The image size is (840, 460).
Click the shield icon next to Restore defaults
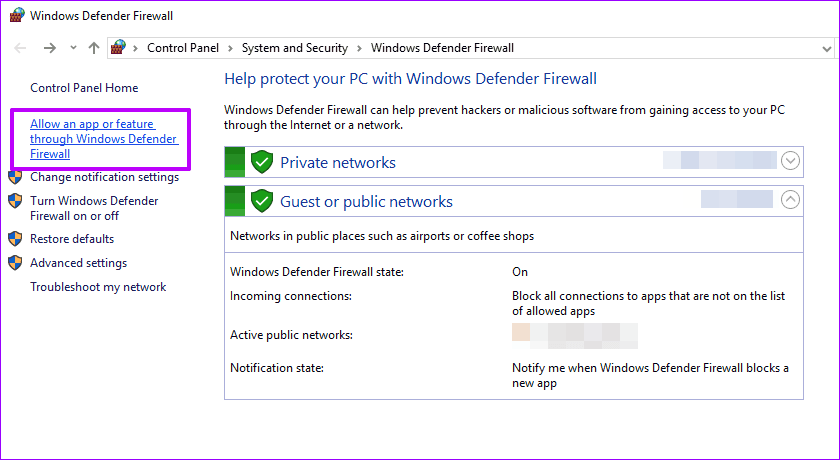tap(15, 239)
